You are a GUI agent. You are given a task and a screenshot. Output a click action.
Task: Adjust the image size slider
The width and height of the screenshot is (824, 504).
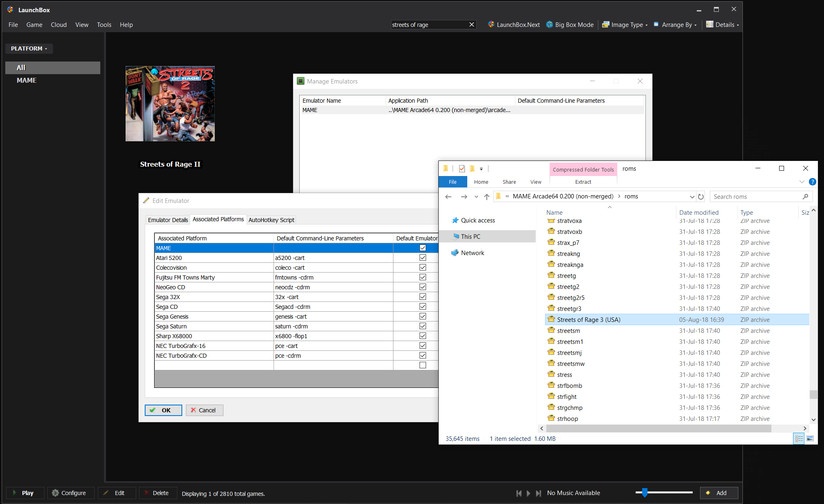pos(645,493)
